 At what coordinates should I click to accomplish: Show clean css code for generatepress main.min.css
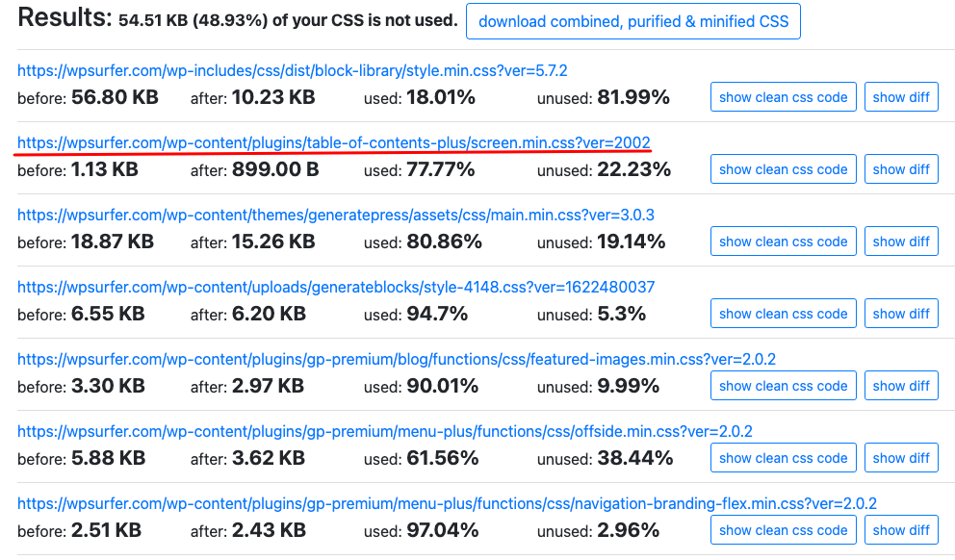coord(783,242)
